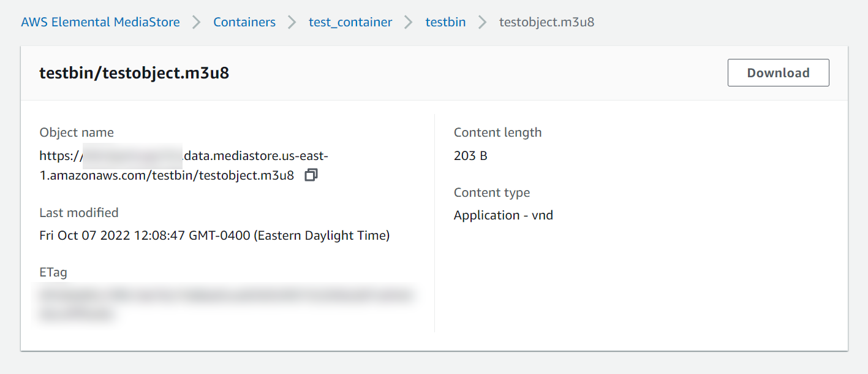Select the object URL text
The image size is (868, 374).
click(x=184, y=166)
